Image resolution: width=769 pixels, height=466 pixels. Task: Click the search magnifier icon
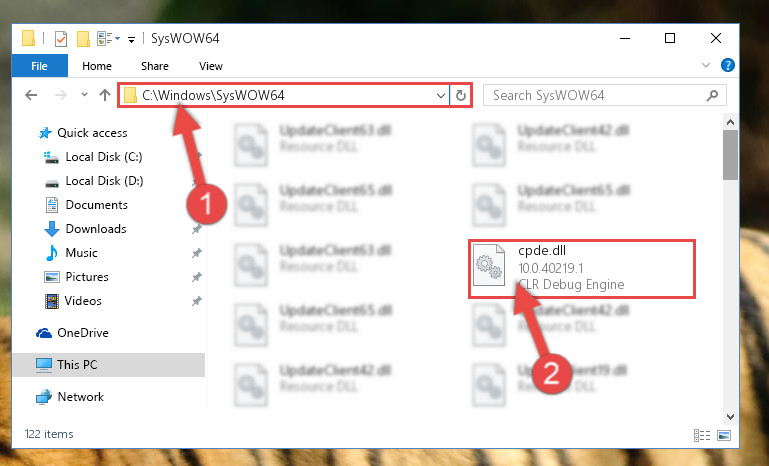tap(713, 95)
